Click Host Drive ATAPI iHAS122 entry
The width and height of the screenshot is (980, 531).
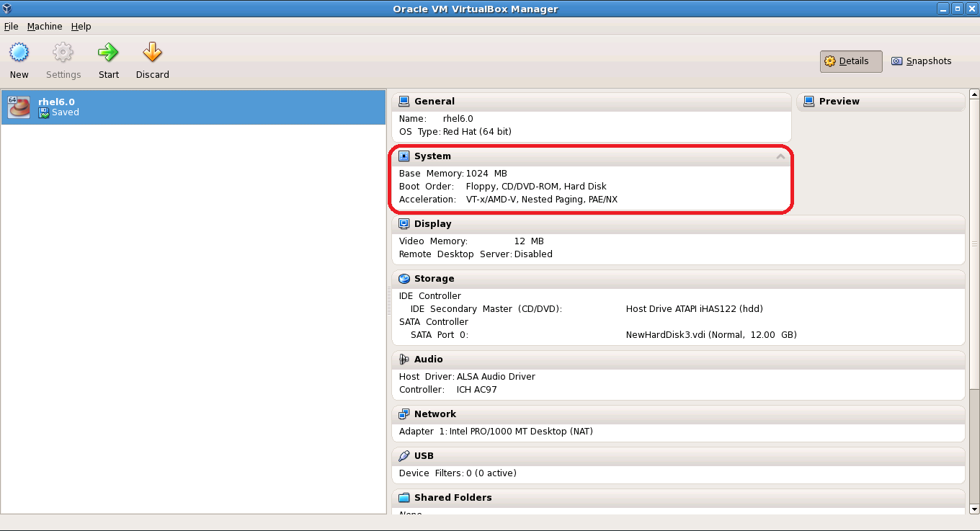pyautogui.click(x=695, y=309)
